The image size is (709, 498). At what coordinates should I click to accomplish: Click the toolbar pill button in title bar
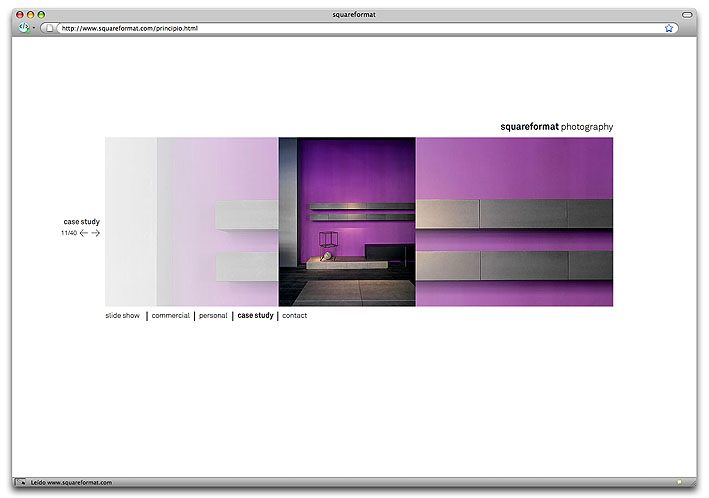click(x=687, y=14)
